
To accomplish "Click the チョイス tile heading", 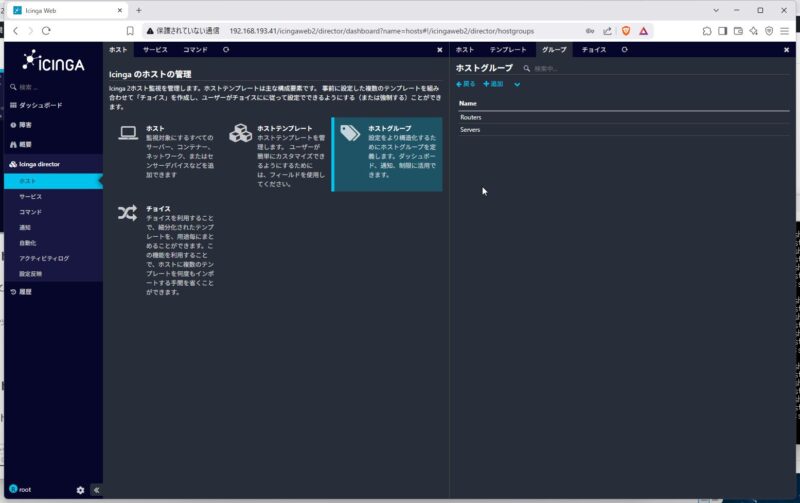I will 158,209.
